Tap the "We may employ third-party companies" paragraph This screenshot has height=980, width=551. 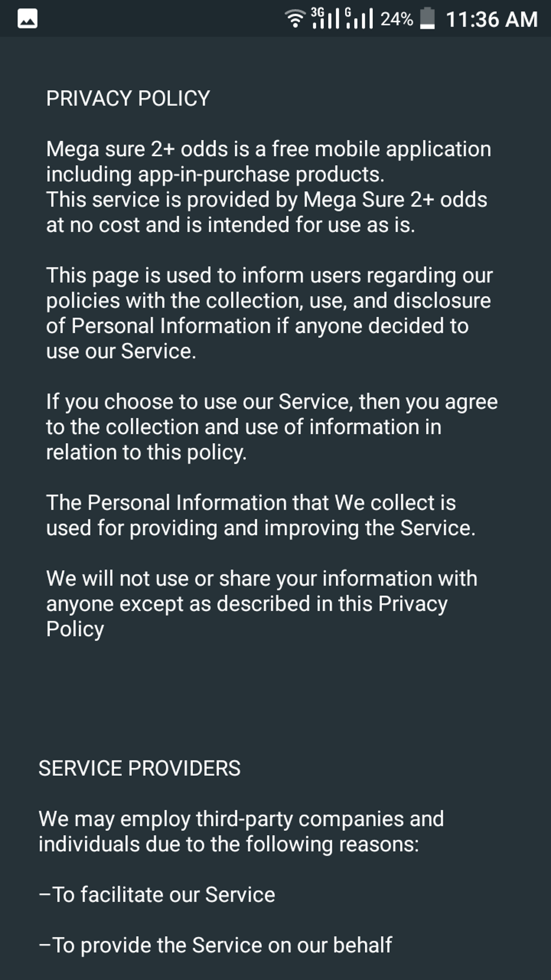click(x=241, y=831)
